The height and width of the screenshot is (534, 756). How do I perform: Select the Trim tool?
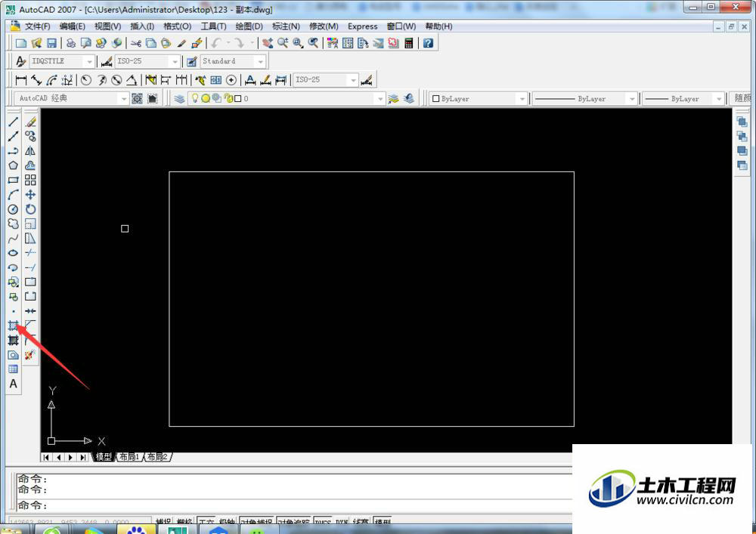coord(30,253)
